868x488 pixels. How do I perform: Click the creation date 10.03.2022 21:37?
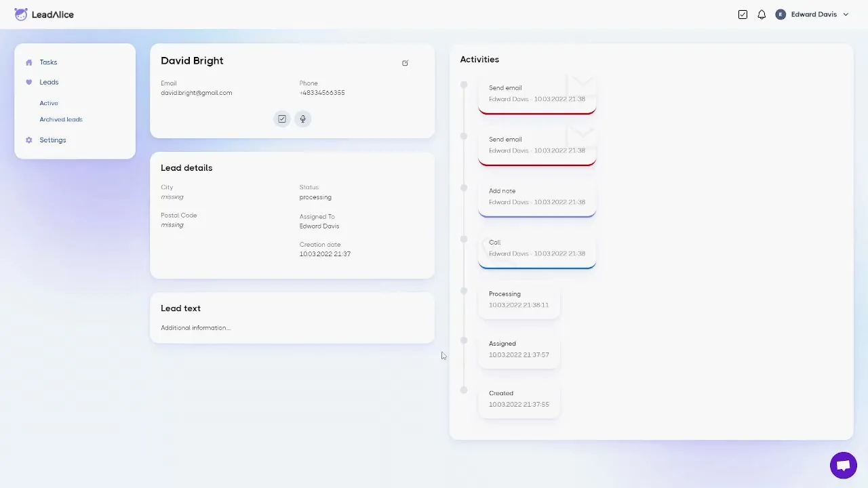(x=325, y=254)
